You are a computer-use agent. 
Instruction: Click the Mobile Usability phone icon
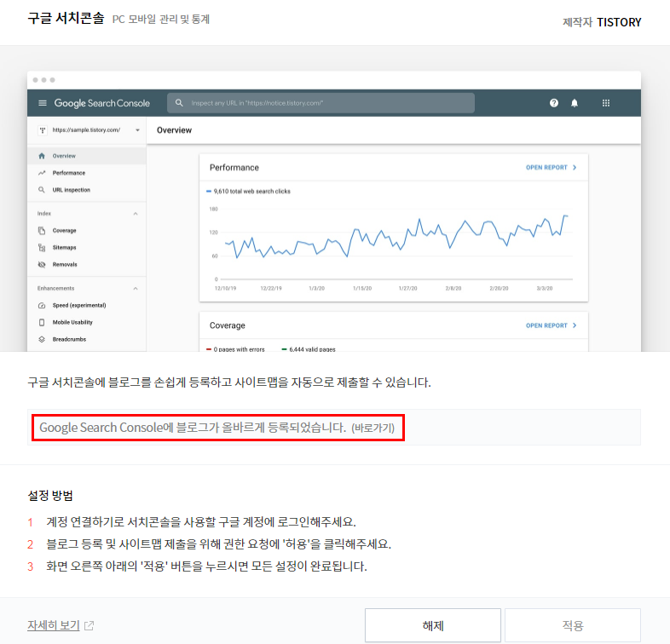[x=42, y=323]
